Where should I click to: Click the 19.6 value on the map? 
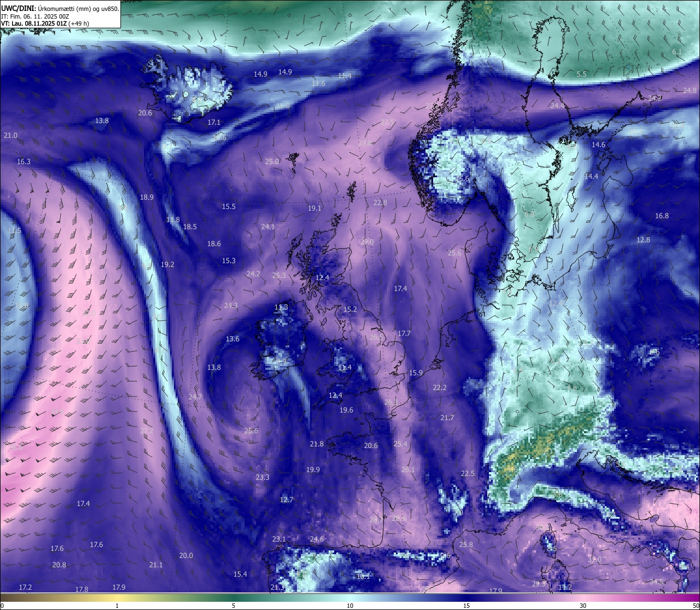pos(346,410)
